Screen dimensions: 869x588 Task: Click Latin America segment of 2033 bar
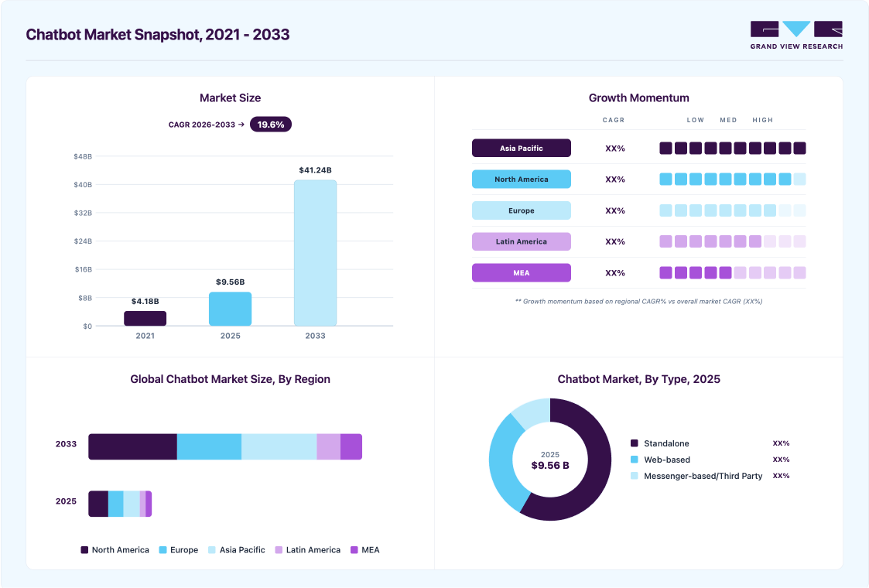pos(328,446)
